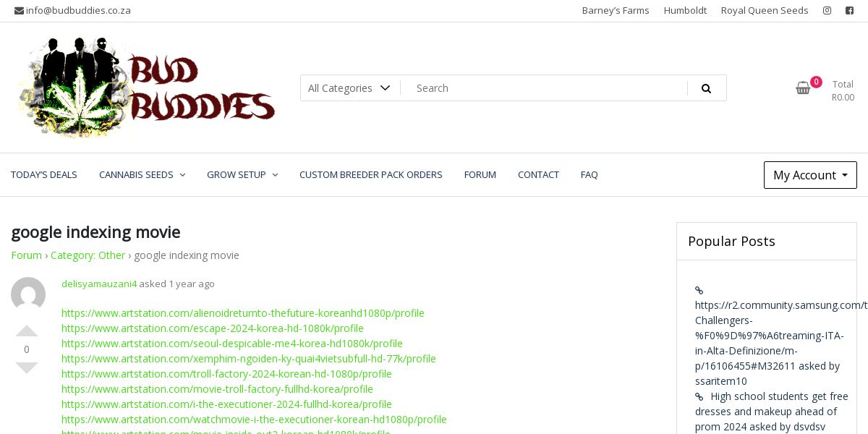Click link icon beside High school post
The image size is (868, 434).
click(699, 396)
